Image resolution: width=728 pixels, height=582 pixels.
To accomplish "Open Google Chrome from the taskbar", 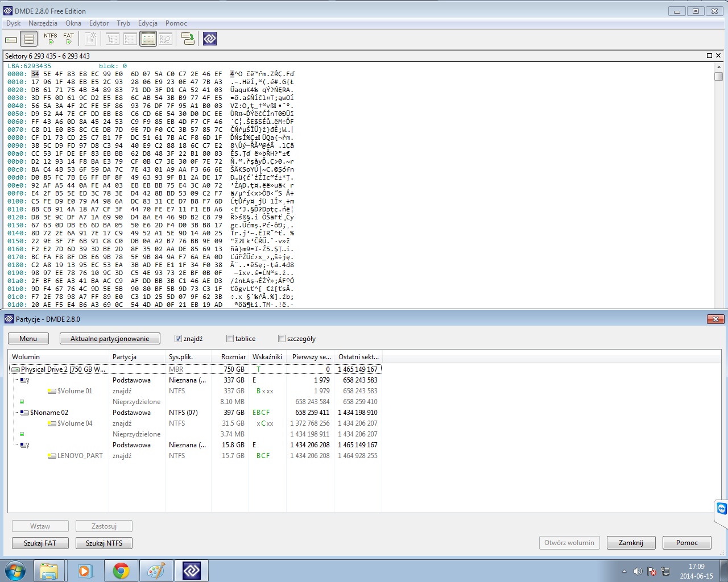I will click(x=121, y=571).
